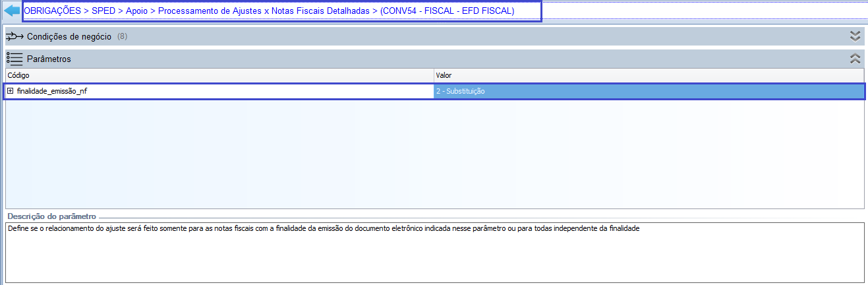Expand the finalidade_emissão_nf row plus box
The height and width of the screenshot is (285, 868).
pyautogui.click(x=11, y=91)
